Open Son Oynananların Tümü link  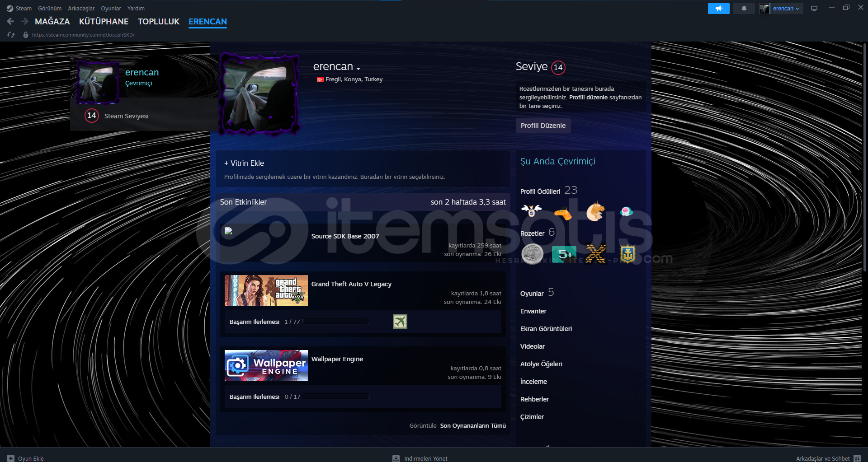[472, 425]
